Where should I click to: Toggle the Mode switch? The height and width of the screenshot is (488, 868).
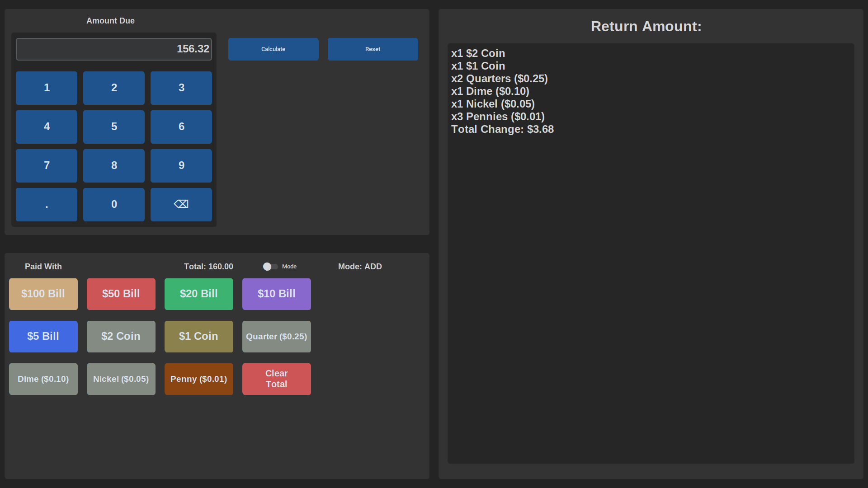(270, 267)
